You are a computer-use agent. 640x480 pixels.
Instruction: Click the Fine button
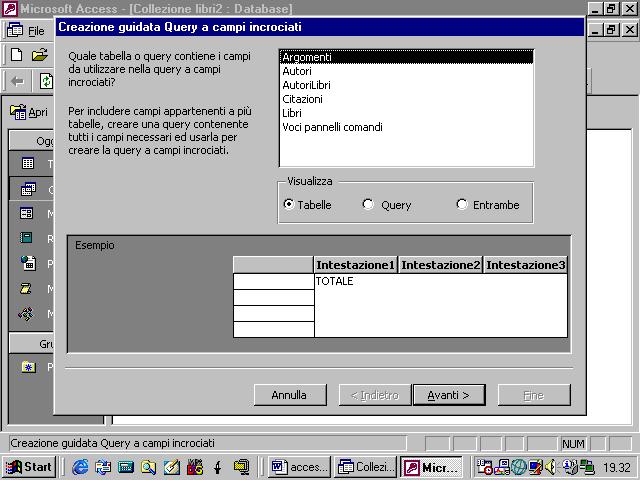click(534, 395)
